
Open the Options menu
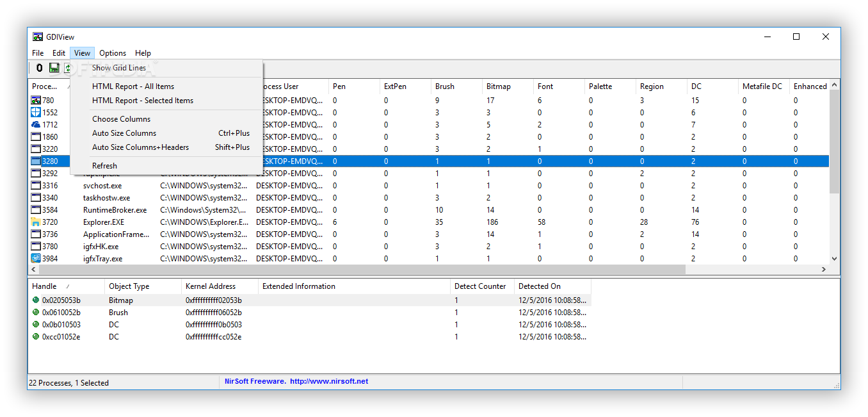113,53
